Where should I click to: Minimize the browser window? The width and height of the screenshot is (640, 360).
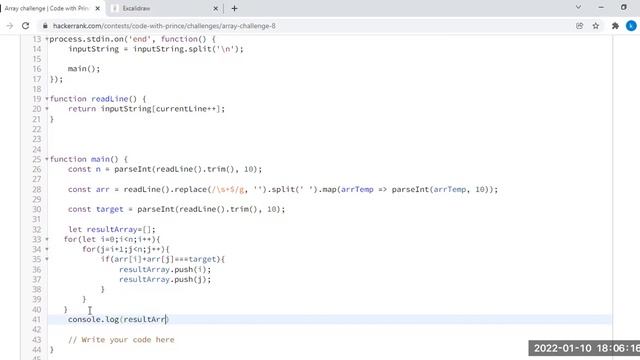pyautogui.click(x=601, y=7)
